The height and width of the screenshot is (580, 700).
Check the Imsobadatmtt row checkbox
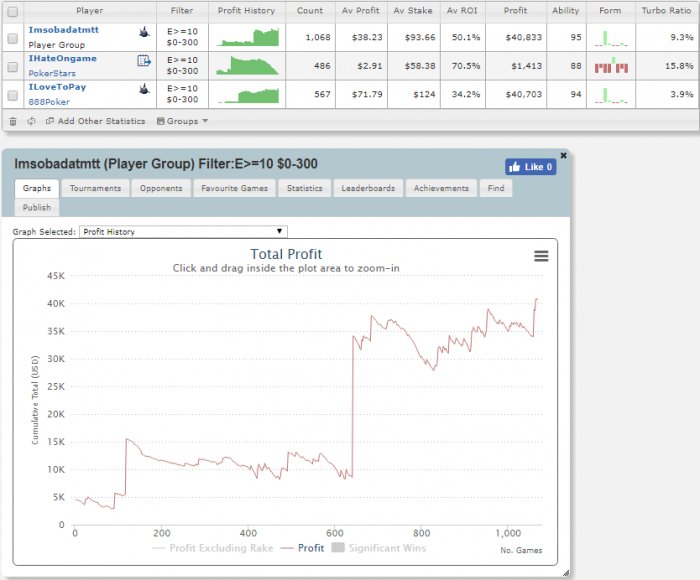click(x=13, y=38)
